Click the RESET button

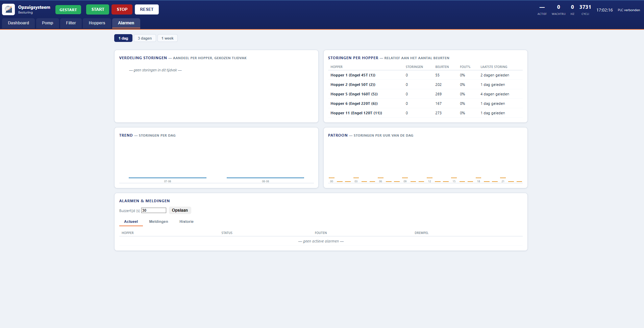(147, 9)
